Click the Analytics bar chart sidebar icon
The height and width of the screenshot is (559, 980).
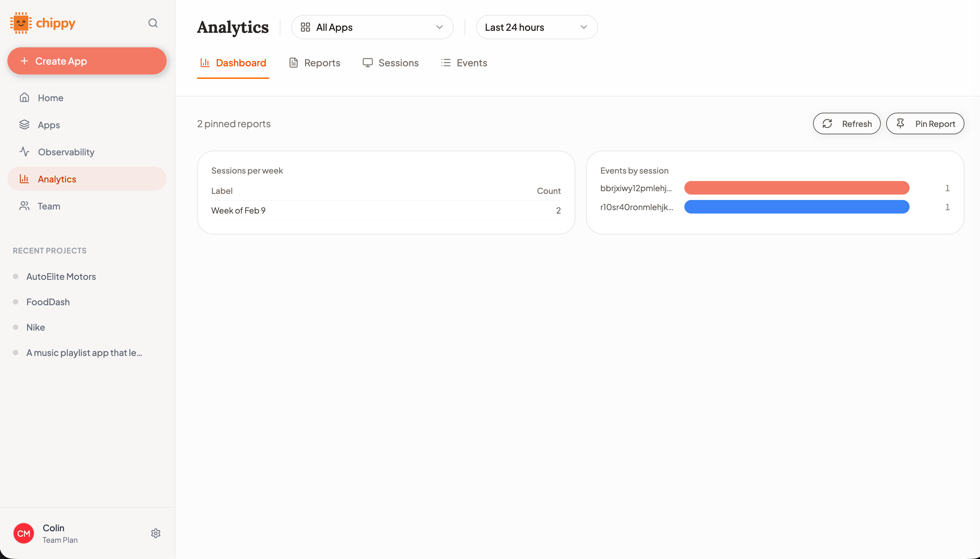click(x=24, y=179)
